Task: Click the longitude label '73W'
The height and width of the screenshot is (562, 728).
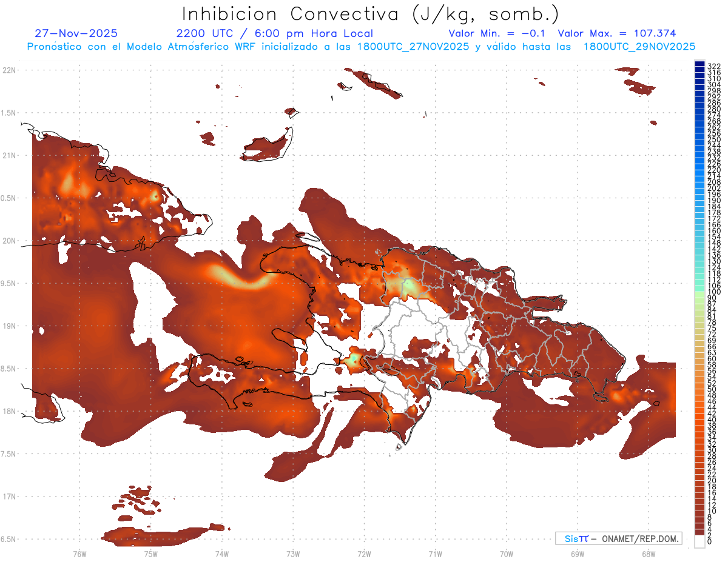Action: (x=293, y=554)
